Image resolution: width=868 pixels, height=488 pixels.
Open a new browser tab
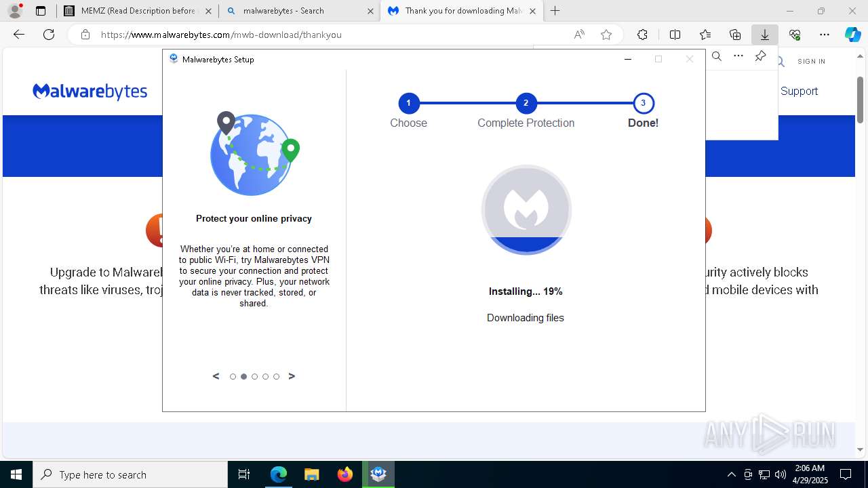point(555,11)
